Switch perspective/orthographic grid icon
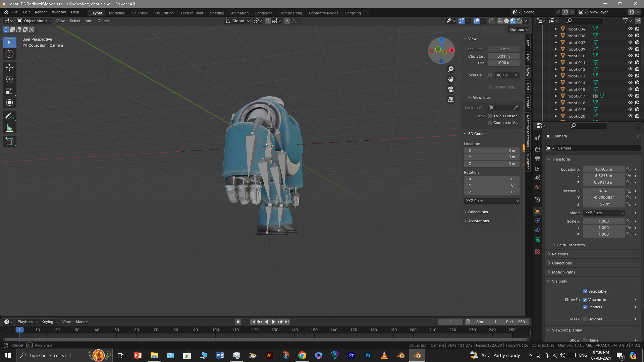 click(451, 100)
